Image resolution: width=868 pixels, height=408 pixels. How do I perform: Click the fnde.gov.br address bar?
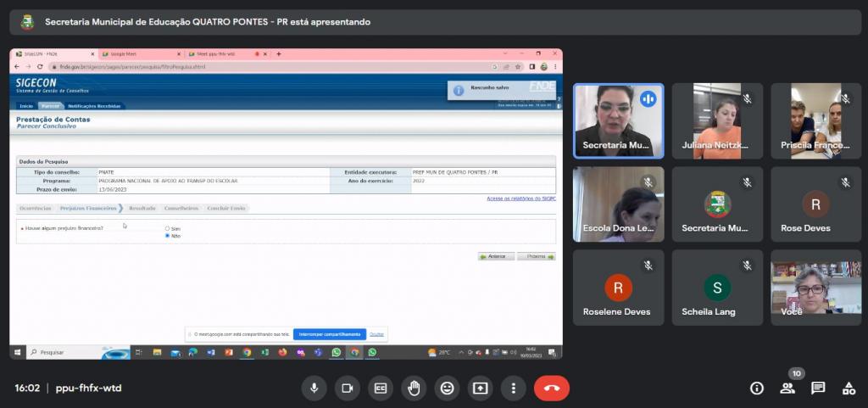click(270, 66)
